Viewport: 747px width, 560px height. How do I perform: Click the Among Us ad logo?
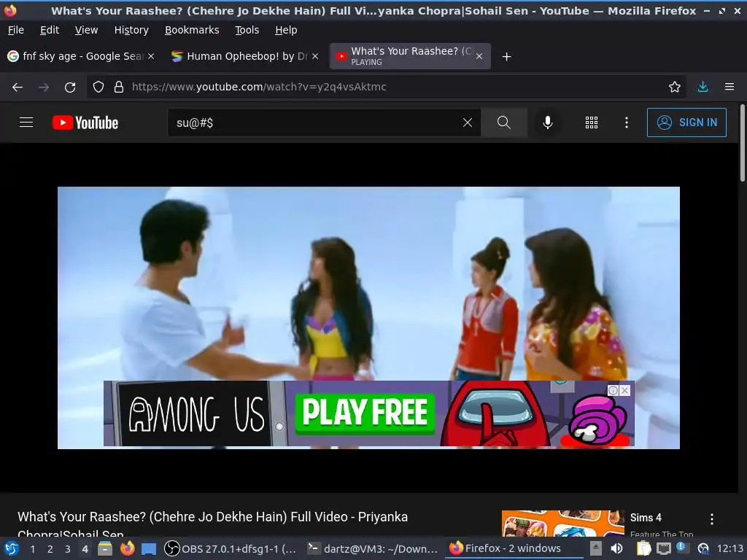(196, 414)
